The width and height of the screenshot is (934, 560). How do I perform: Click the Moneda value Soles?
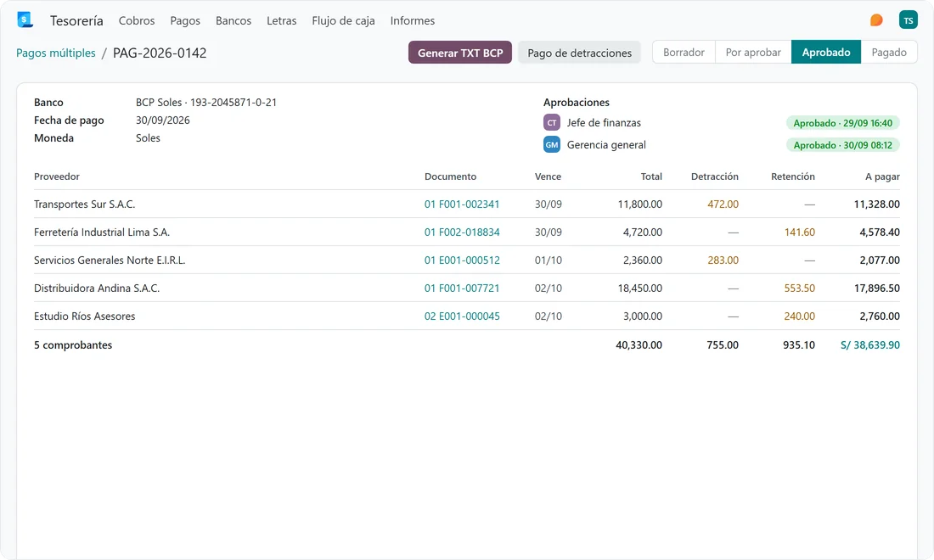(148, 138)
